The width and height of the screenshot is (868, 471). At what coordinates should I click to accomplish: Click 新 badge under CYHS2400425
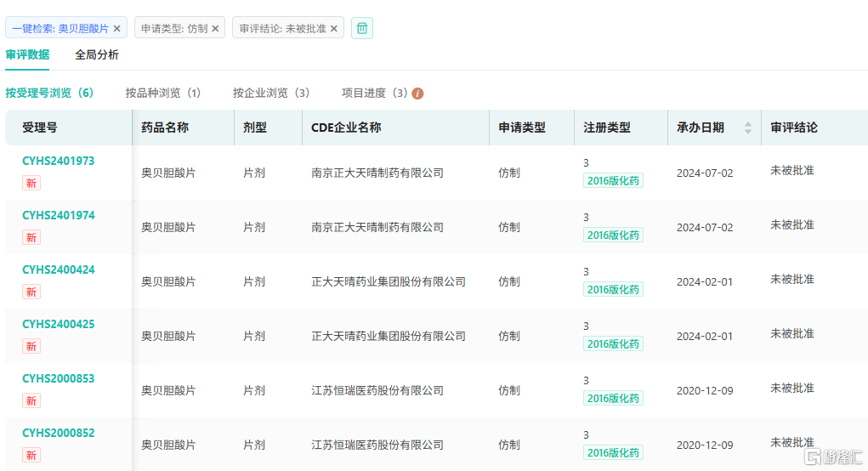[31, 347]
